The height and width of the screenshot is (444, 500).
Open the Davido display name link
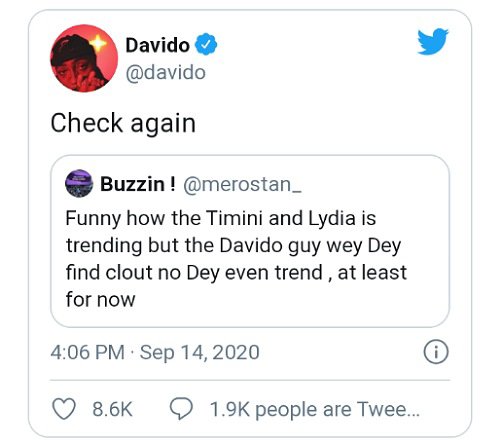157,45
